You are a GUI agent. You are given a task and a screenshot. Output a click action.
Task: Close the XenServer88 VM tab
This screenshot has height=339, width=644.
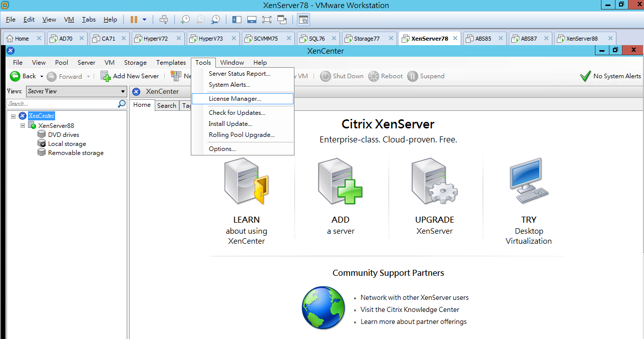tap(610, 38)
